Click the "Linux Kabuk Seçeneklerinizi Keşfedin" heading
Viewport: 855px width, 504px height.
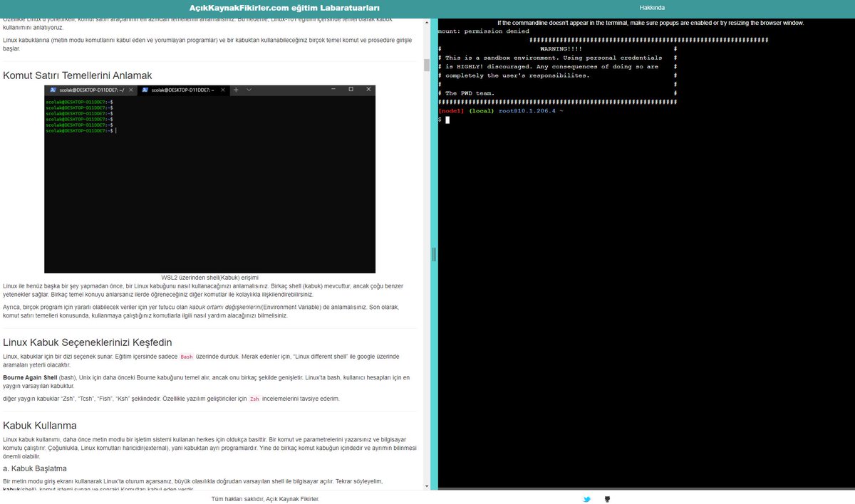pos(87,342)
